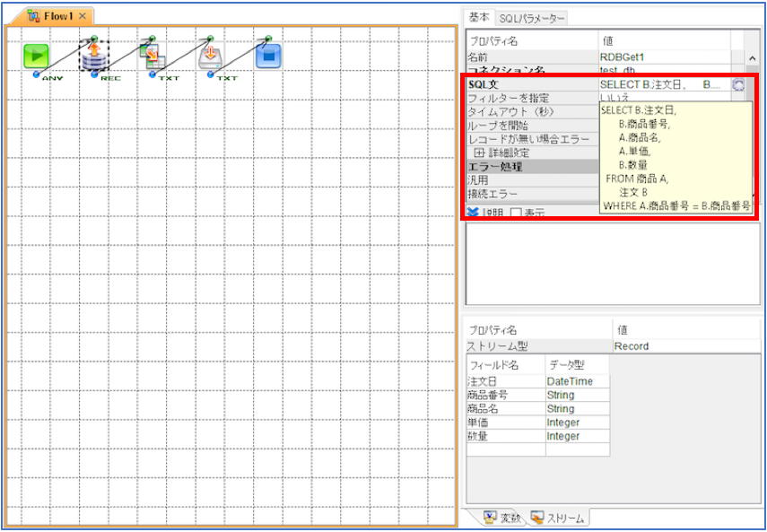
Task: Open SQL builder icon beside SQL文
Action: click(x=738, y=84)
